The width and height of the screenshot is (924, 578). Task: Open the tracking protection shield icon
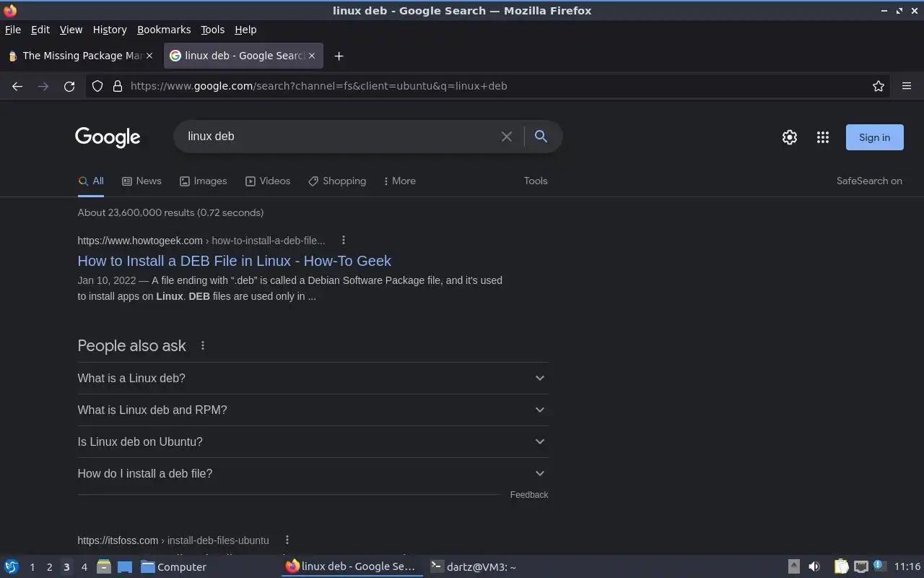tap(97, 86)
